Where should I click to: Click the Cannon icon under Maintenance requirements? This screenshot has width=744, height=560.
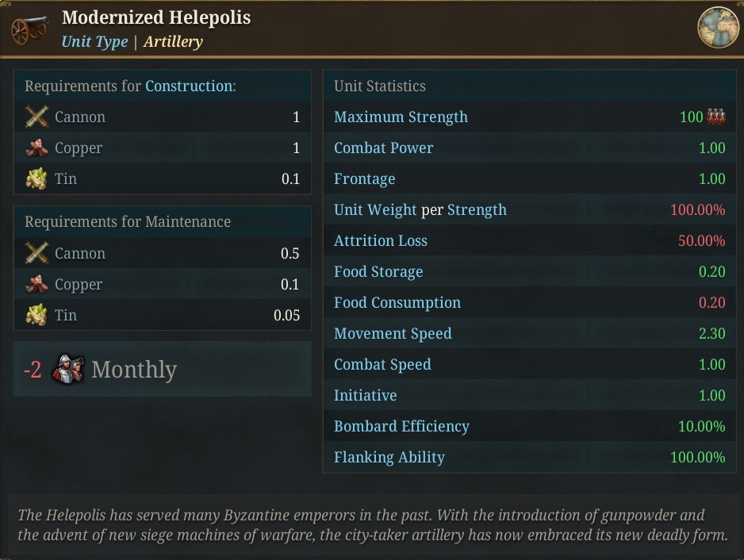36,253
